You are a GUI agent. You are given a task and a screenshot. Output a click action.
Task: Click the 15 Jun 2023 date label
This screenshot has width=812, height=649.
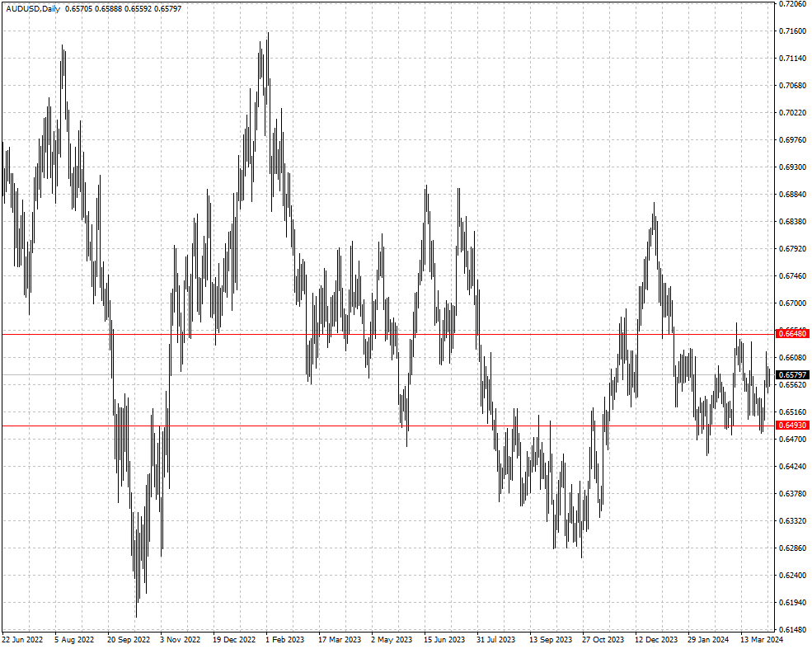coord(444,640)
